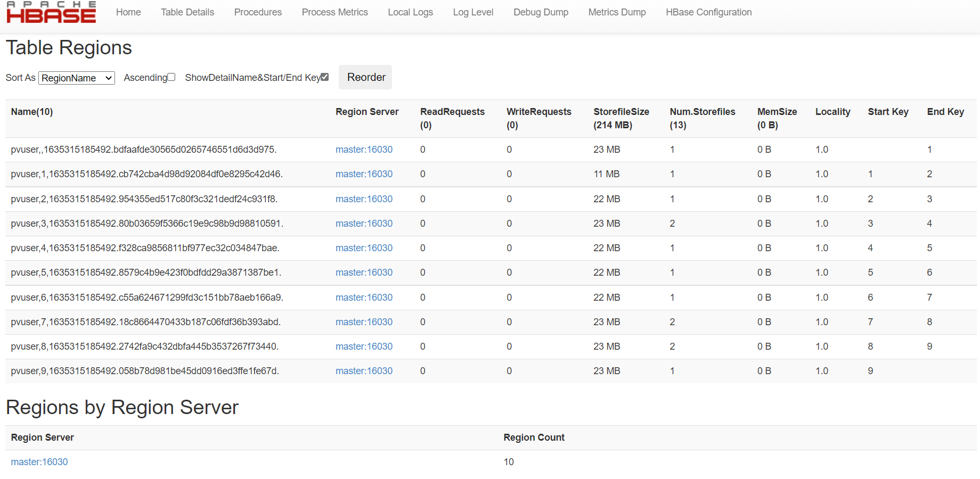Open Local Logs

tap(411, 12)
